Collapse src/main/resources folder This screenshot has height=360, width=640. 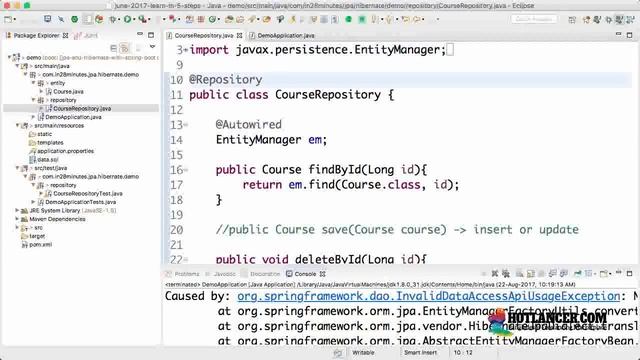click(17, 125)
